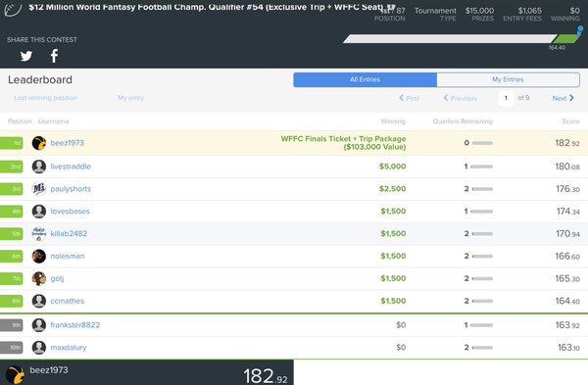Click the prize distribution progress bar
588x385 pixels.
click(x=462, y=38)
